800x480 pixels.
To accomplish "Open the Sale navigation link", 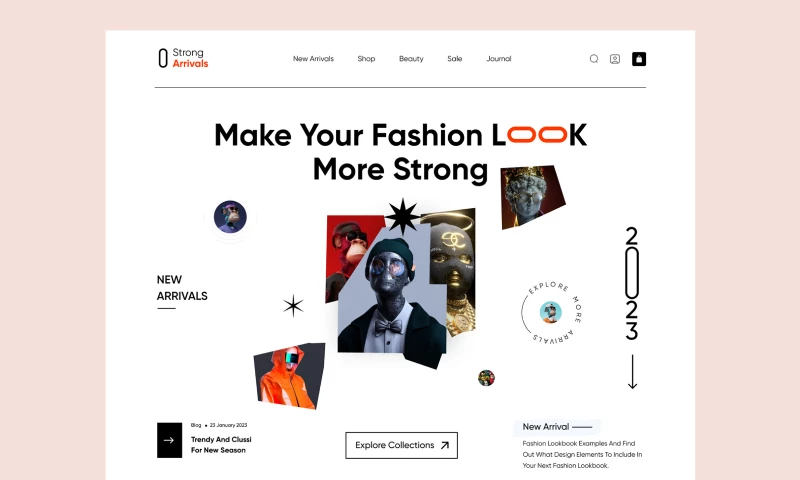I will [x=455, y=59].
